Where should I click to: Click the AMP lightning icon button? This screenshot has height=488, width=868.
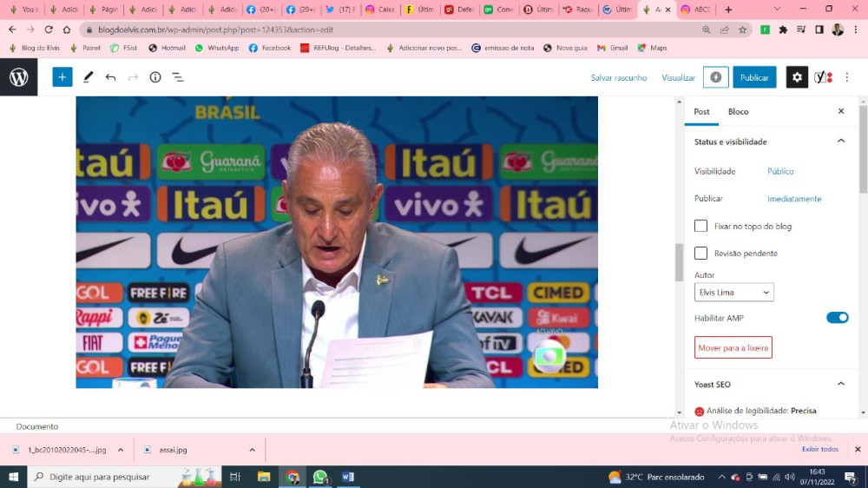[716, 77]
